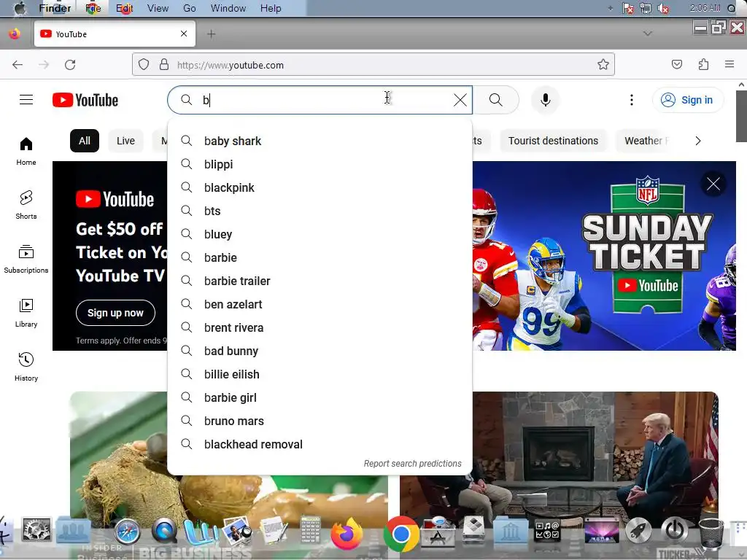Image resolution: width=747 pixels, height=560 pixels.
Task: Select the 'billie eilish' suggestion
Action: point(320,374)
